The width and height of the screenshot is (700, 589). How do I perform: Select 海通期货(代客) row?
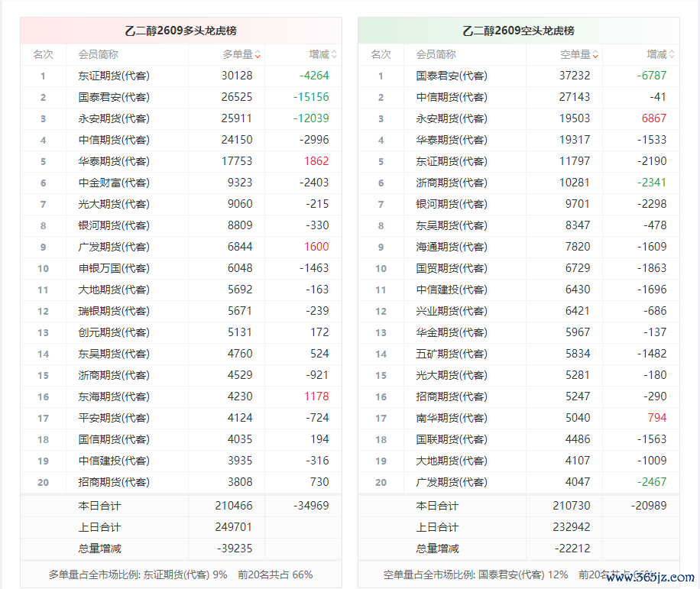[519, 248]
